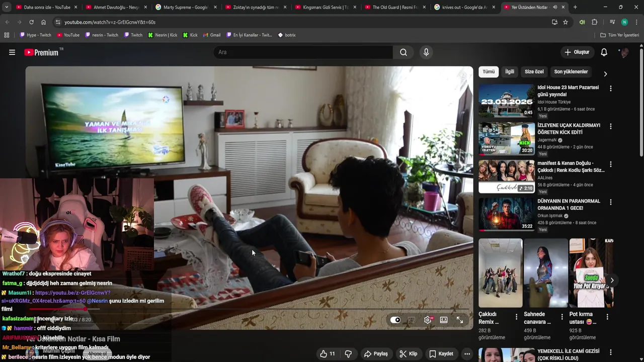Open Orkun Işıtmak paranormal video thumbnail
The height and width of the screenshot is (362, 644).
point(507,214)
